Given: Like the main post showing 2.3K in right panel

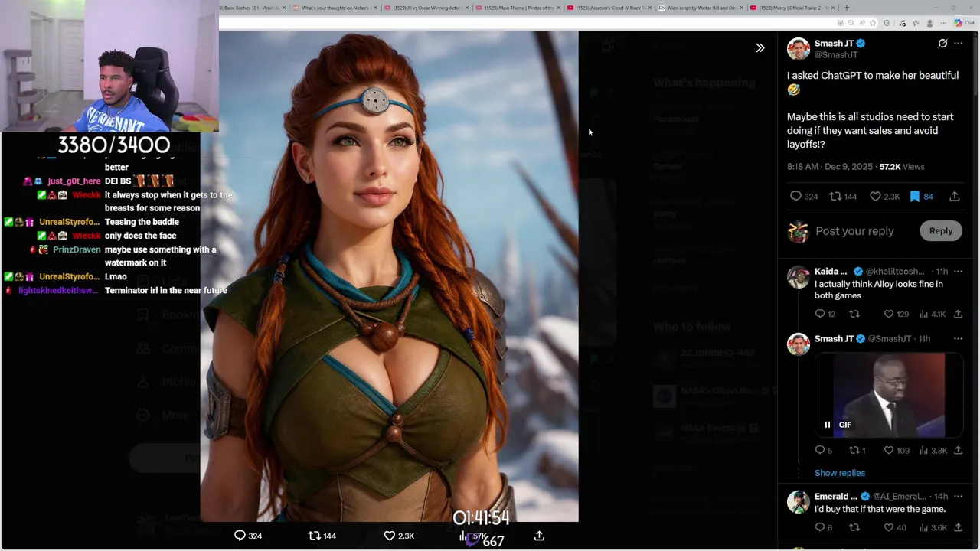Looking at the screenshot, I should click(884, 197).
